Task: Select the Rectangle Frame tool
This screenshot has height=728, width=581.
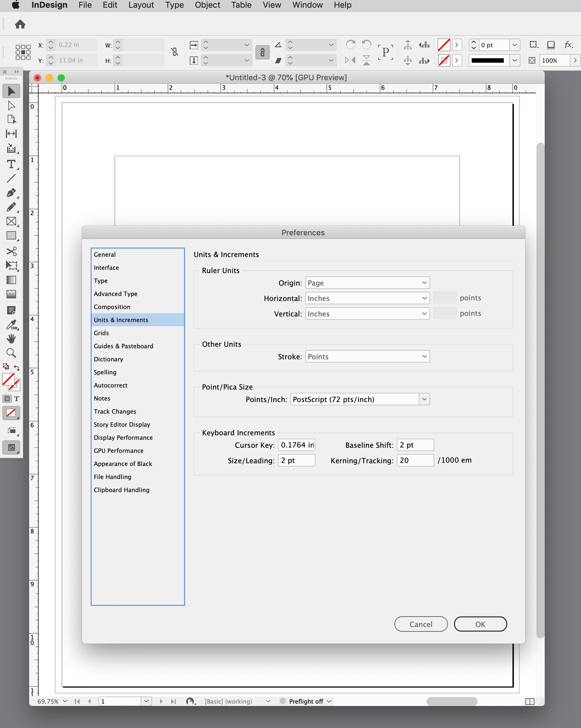Action: coord(11,221)
